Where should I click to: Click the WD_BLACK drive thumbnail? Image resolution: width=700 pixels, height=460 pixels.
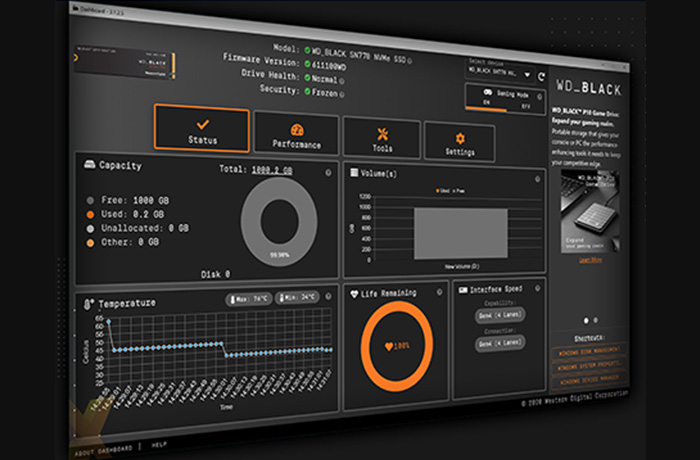click(x=125, y=62)
